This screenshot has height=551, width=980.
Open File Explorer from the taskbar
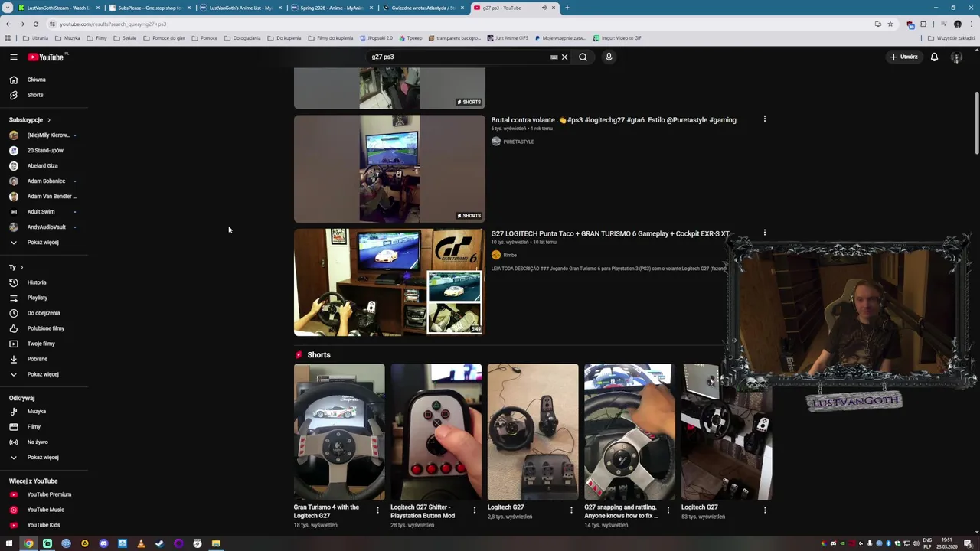pos(216,543)
